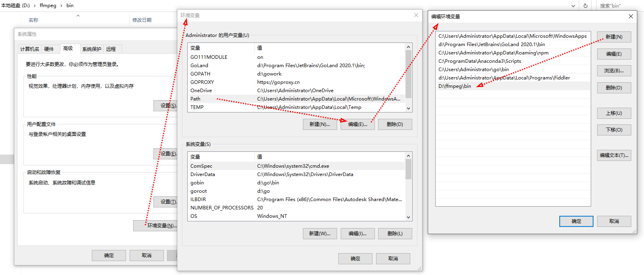Click the search 'bin' input field
This screenshot has width=644, height=275.
coord(620,6)
